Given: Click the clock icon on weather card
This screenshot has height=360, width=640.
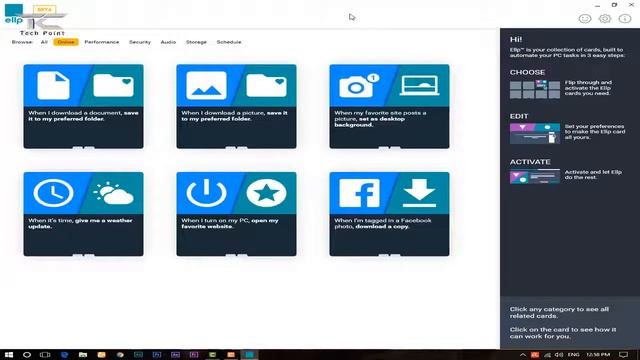Looking at the screenshot, I should 53,193.
